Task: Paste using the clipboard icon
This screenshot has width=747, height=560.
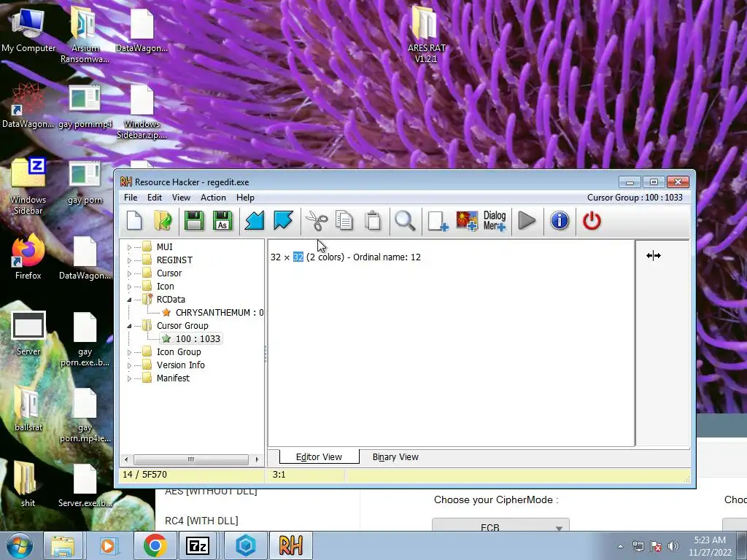Action: [373, 221]
